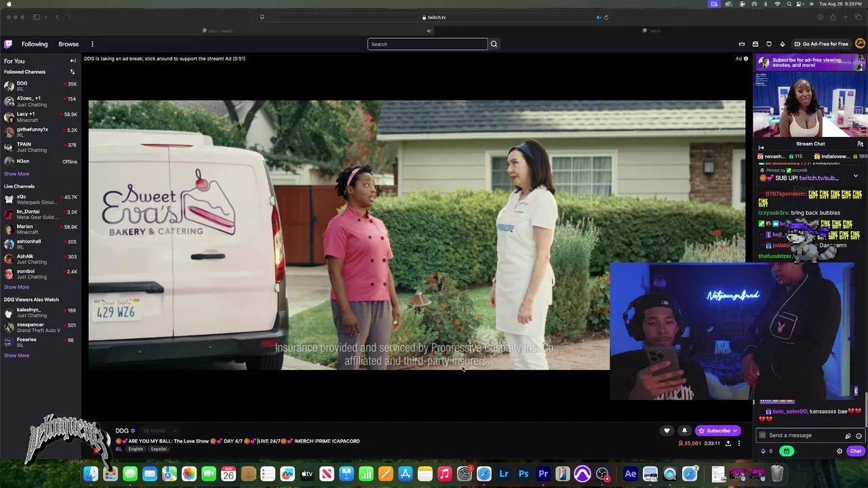Open girlhefunny1x channel in sidebar
Screen dimensions: 868x488
tap(41, 131)
